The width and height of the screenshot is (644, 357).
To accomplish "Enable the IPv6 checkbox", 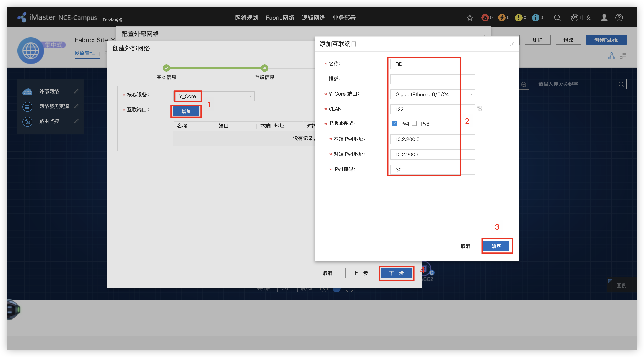I will coord(414,123).
